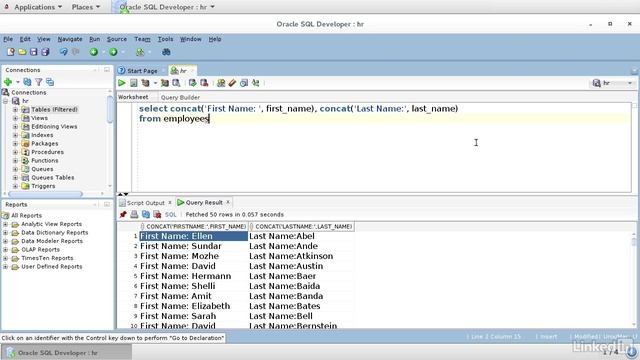Click the green Back navigation button

click(94, 52)
